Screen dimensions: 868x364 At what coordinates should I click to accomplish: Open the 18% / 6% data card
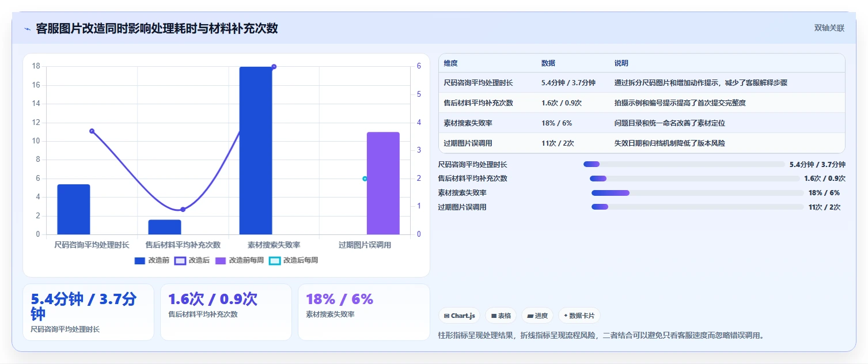pyautogui.click(x=363, y=312)
